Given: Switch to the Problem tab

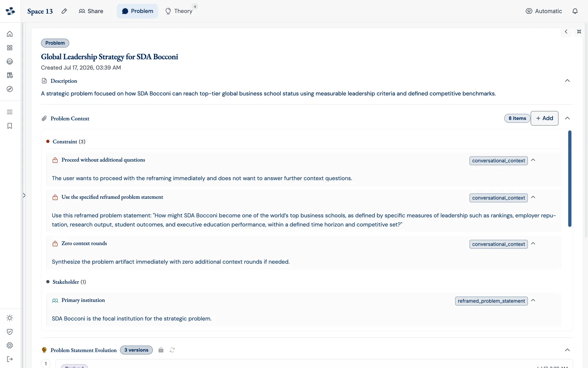Looking at the screenshot, I should 137,11.
